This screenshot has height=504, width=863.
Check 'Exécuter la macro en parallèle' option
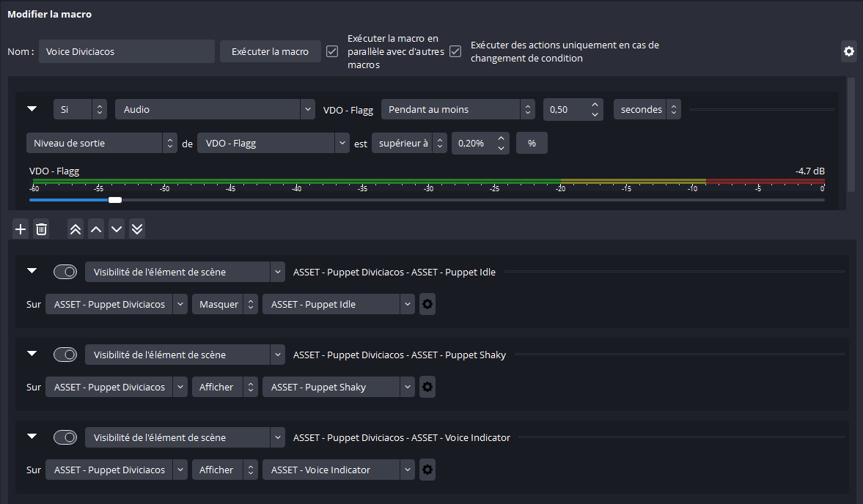332,51
